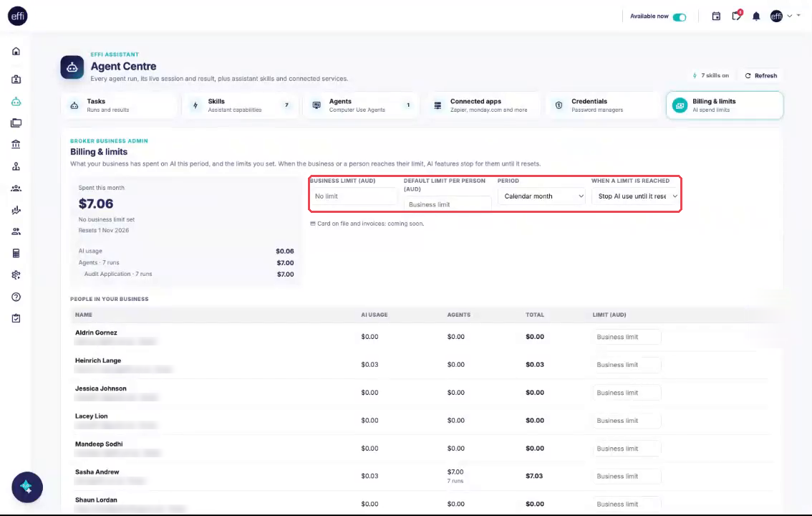
Task: Open the Period Calendar month dropdown
Action: [541, 196]
